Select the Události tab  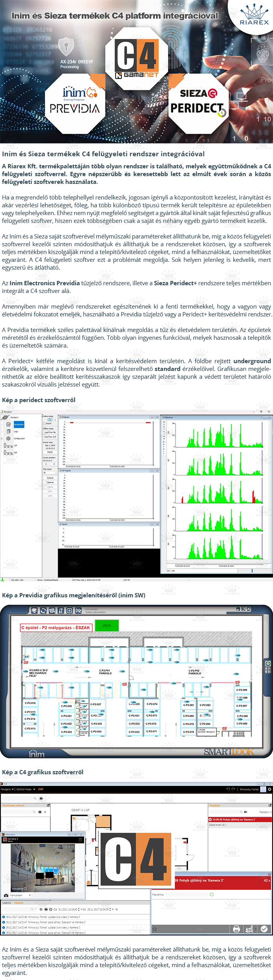click(x=7, y=902)
